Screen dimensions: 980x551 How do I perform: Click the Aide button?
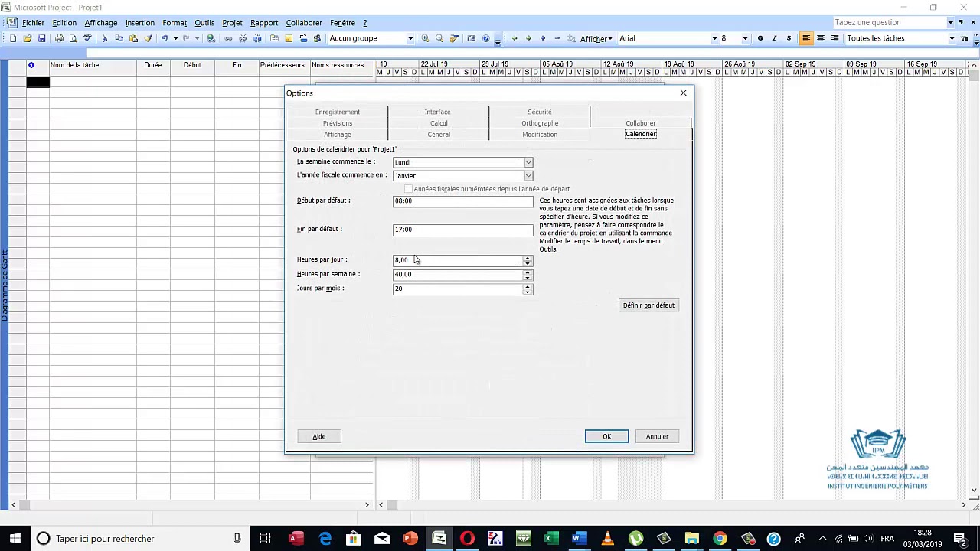[x=319, y=436]
